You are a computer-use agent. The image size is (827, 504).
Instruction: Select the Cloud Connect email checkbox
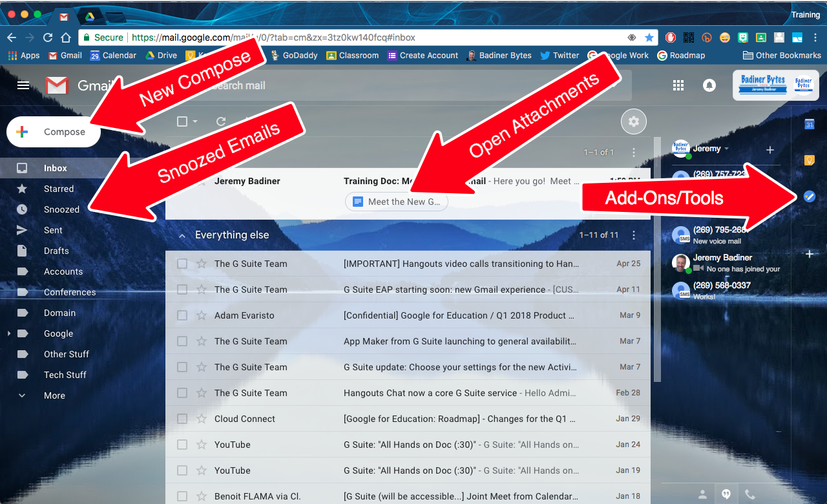(x=182, y=419)
